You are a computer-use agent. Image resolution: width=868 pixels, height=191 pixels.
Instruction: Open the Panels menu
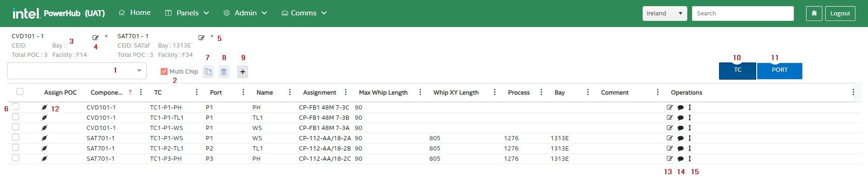(x=187, y=13)
